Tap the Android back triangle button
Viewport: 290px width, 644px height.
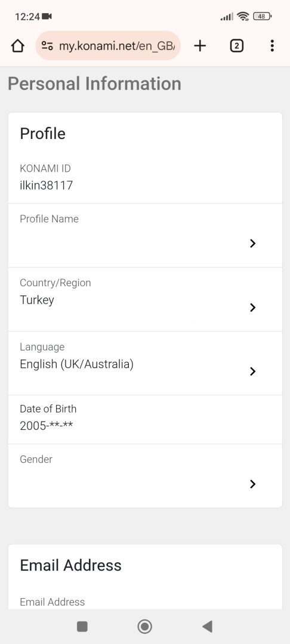pos(208,626)
